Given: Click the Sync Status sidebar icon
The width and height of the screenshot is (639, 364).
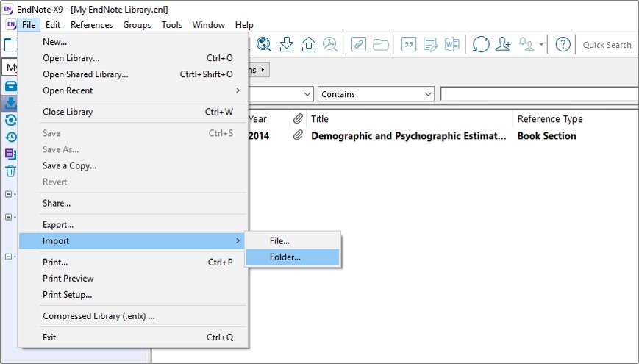Looking at the screenshot, I should 10,120.
